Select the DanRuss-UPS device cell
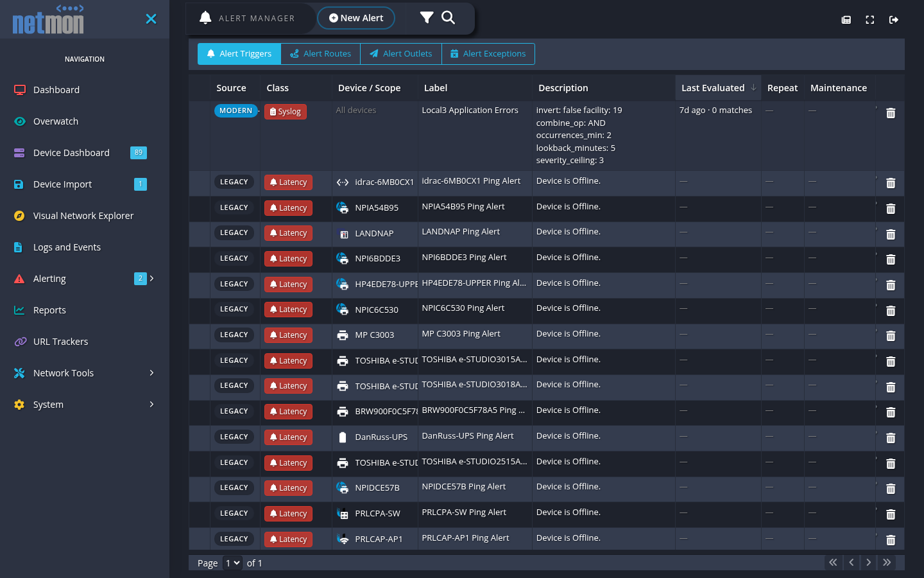924x578 pixels. click(x=375, y=437)
